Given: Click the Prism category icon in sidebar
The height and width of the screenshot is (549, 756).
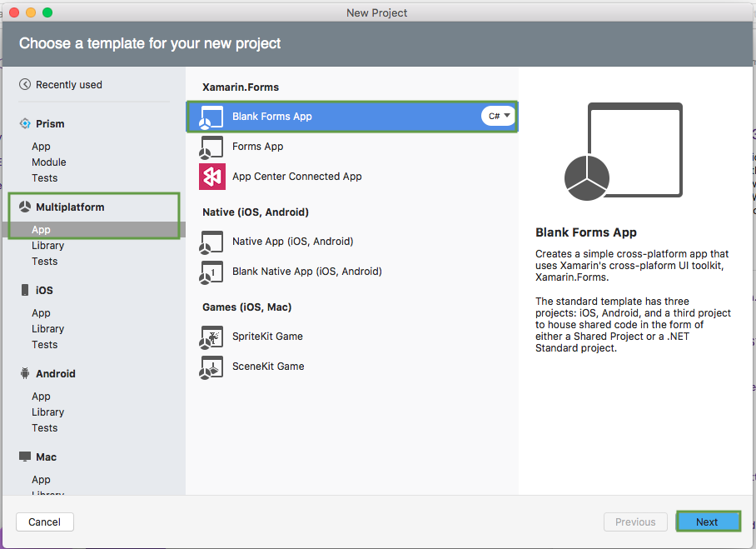Looking at the screenshot, I should 26,123.
